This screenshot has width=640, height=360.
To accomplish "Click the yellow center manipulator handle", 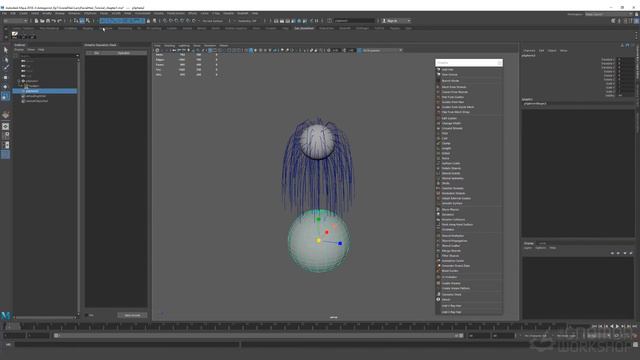I will click(319, 240).
